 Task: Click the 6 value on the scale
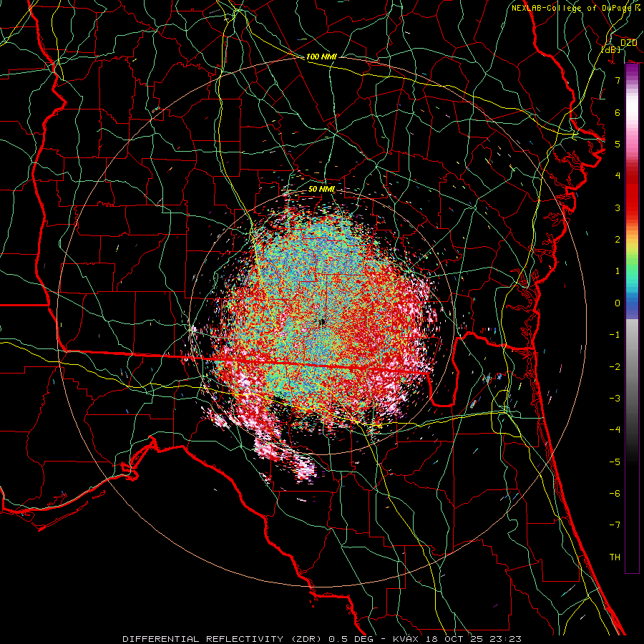pos(618,112)
